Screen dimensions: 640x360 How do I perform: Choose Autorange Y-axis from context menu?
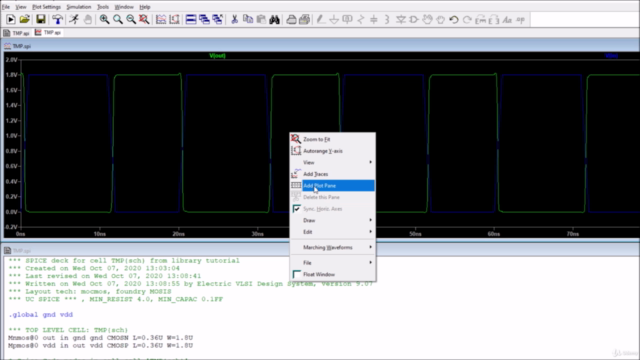point(333,151)
